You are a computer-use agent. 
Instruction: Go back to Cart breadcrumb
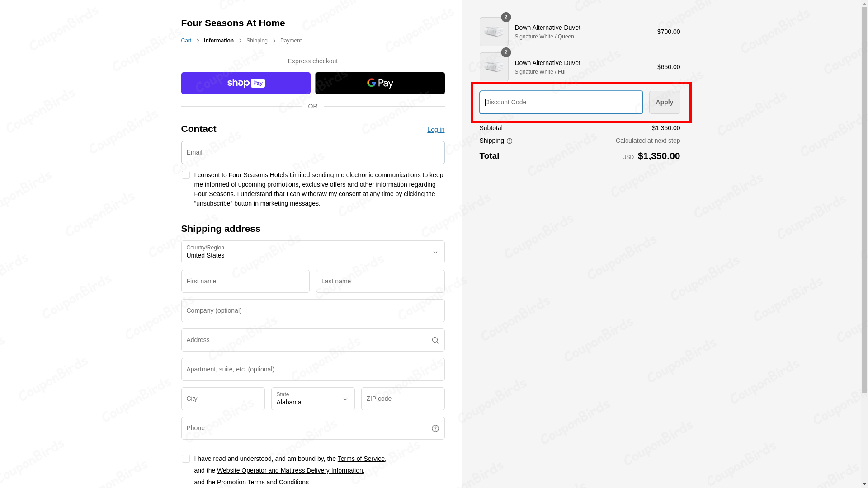pyautogui.click(x=186, y=41)
